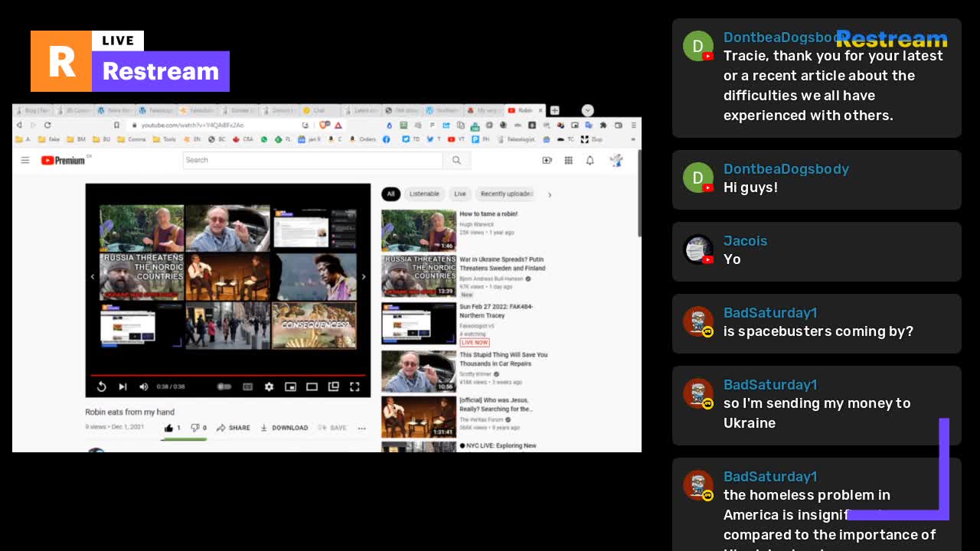
Task: Enter fullscreen video mode
Action: (x=354, y=386)
